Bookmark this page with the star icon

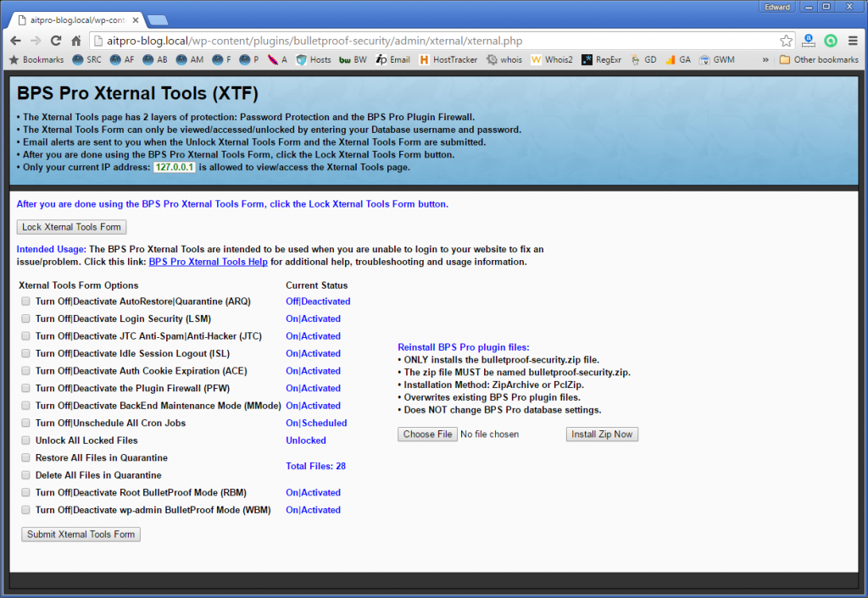point(786,40)
